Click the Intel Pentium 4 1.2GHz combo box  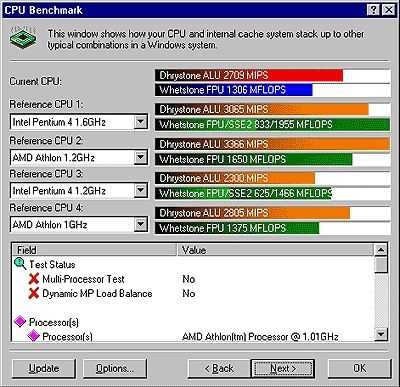[79, 191]
